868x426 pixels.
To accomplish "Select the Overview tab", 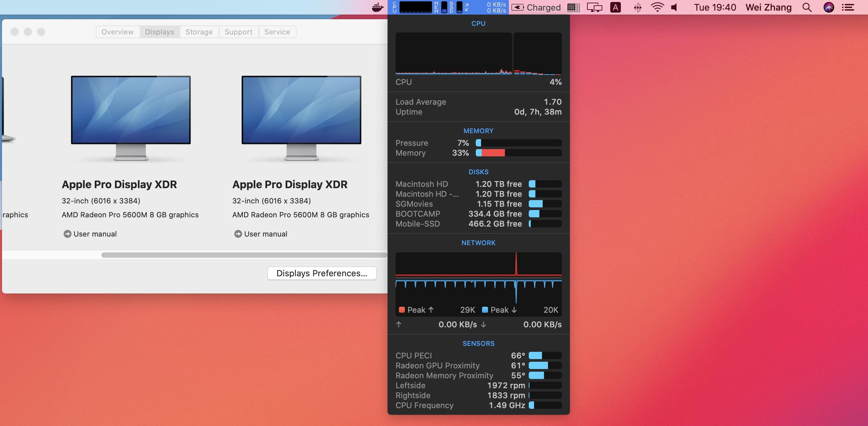I will (x=117, y=32).
